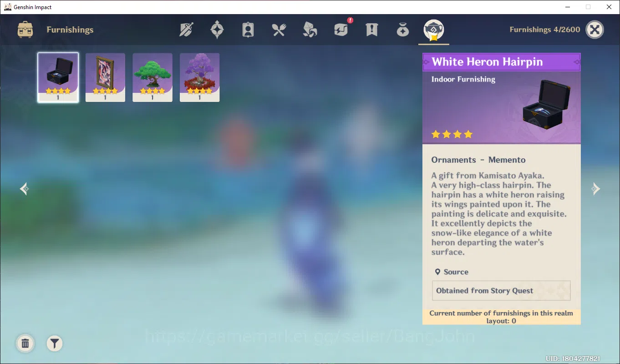The height and width of the screenshot is (364, 620).
Task: Click the trash can delete button
Action: [x=25, y=344]
